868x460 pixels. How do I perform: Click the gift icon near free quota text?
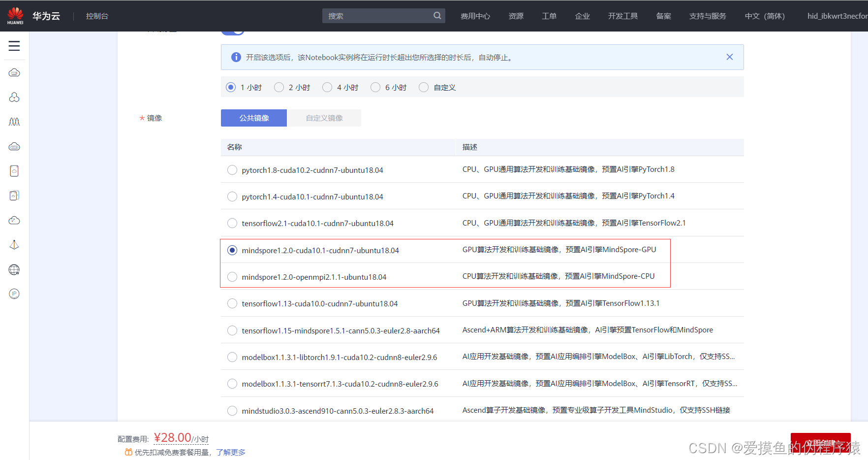click(128, 452)
